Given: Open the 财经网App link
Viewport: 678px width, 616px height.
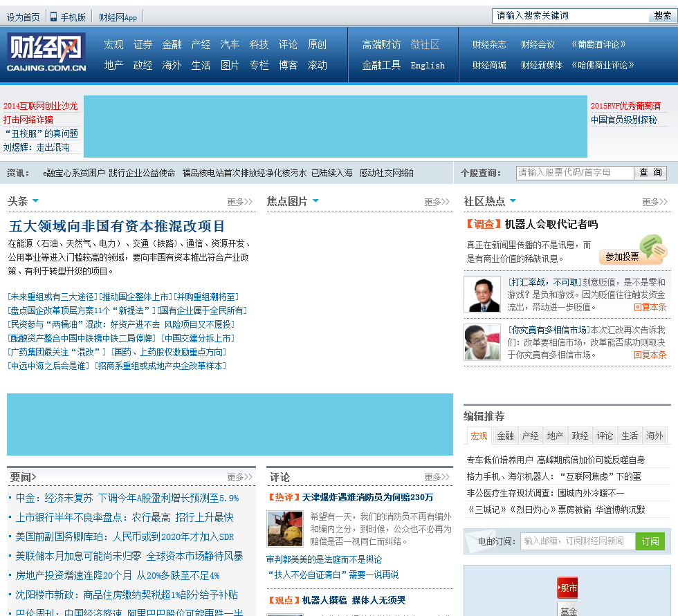Looking at the screenshot, I should click(118, 17).
